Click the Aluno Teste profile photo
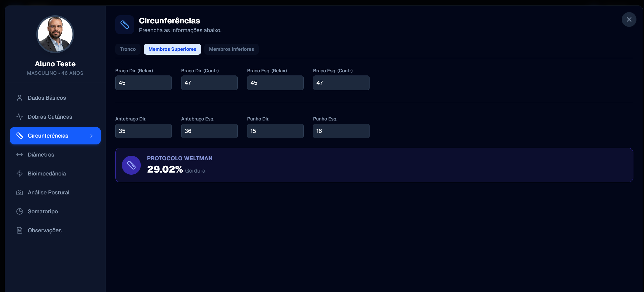644x292 pixels. click(x=55, y=34)
